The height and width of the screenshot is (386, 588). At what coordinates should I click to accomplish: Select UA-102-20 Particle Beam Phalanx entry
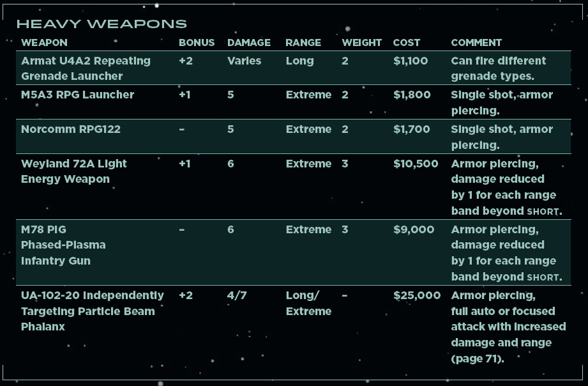[x=92, y=311]
